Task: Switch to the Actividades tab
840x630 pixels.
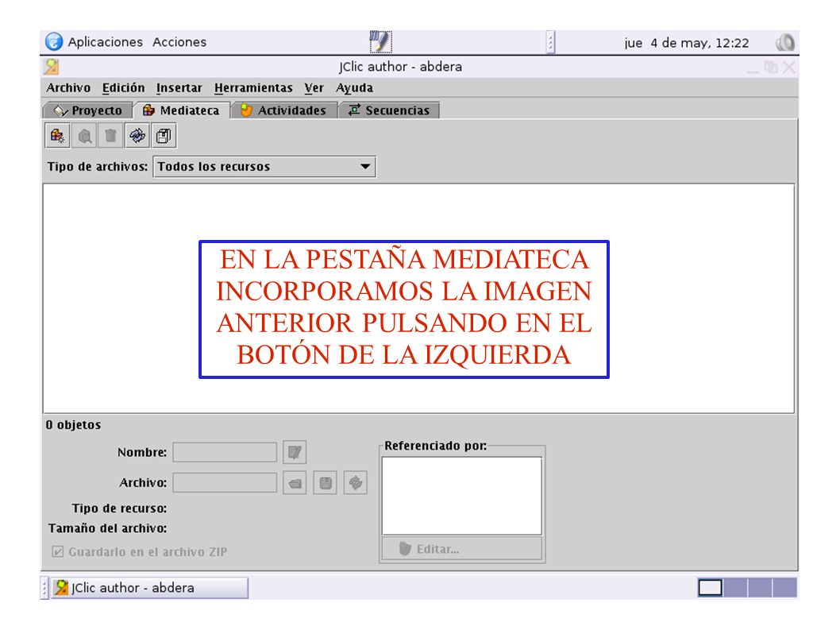Action: (x=284, y=110)
